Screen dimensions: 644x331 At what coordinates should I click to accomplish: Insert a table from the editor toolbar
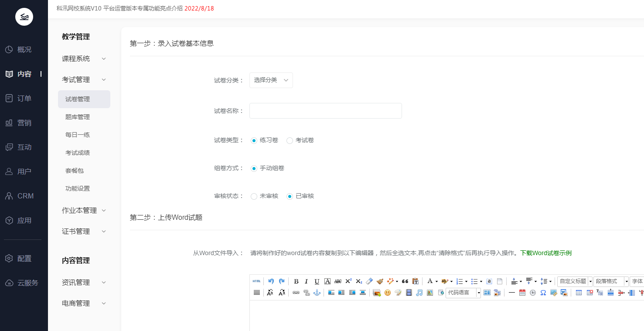click(579, 293)
